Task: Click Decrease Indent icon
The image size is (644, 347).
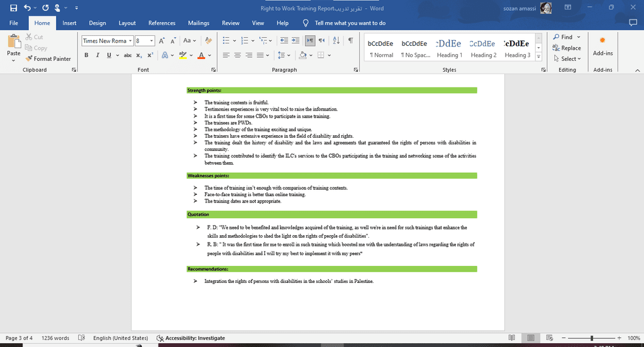Action: tap(284, 40)
